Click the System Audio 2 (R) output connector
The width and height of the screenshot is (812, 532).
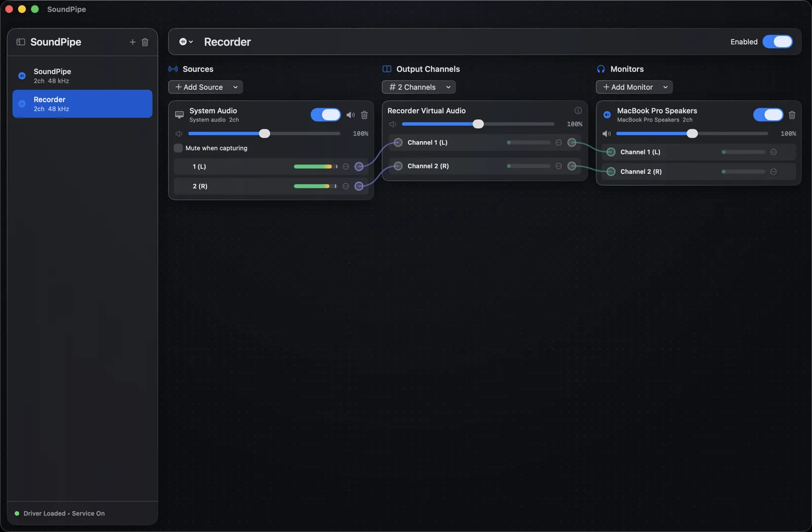click(x=359, y=186)
